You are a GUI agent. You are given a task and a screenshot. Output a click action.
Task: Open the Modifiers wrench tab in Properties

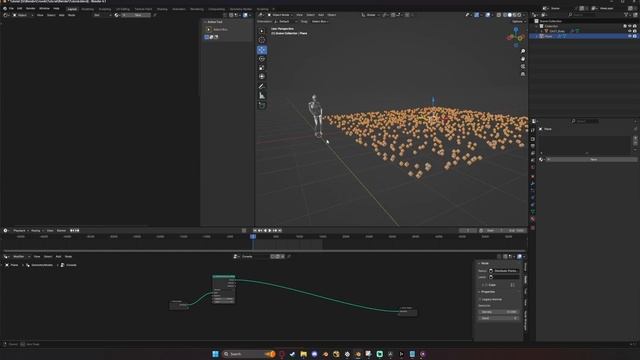[x=533, y=183]
